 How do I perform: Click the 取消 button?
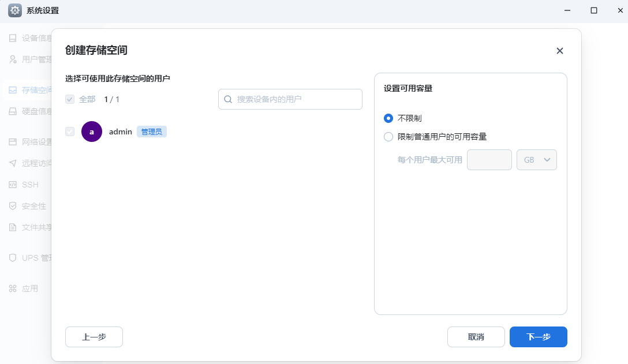[476, 337]
